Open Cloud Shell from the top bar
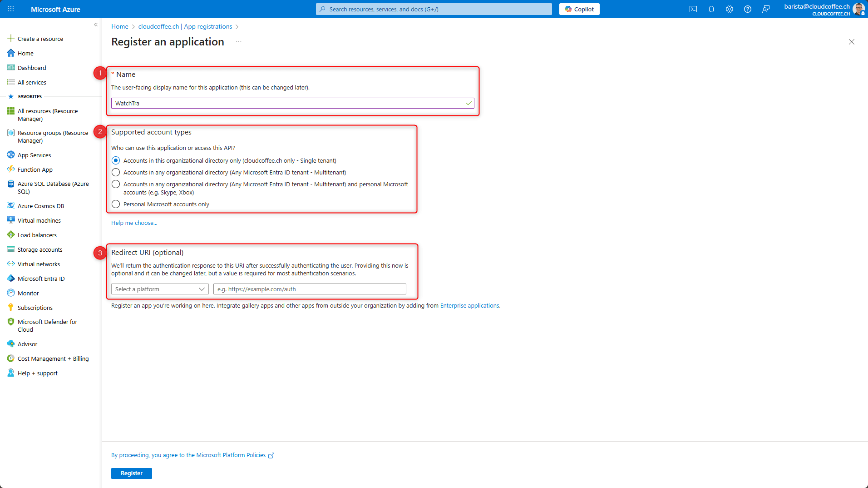Image resolution: width=868 pixels, height=488 pixels. (x=693, y=9)
